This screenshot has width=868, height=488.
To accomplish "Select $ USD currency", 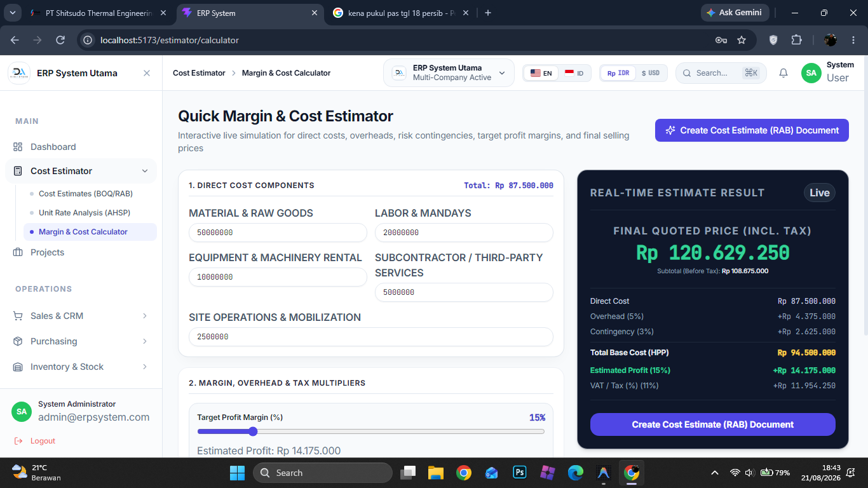I will coord(651,73).
